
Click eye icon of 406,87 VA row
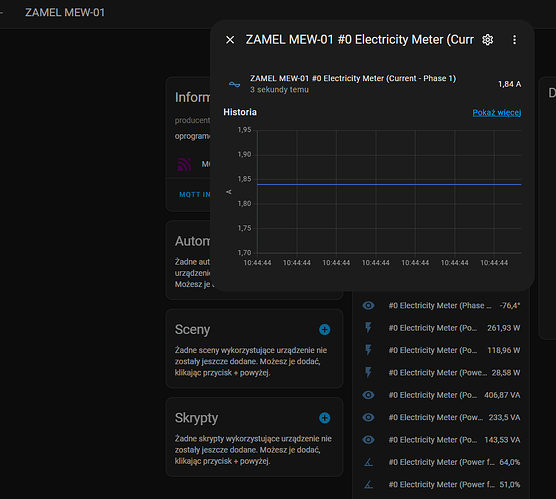point(368,395)
